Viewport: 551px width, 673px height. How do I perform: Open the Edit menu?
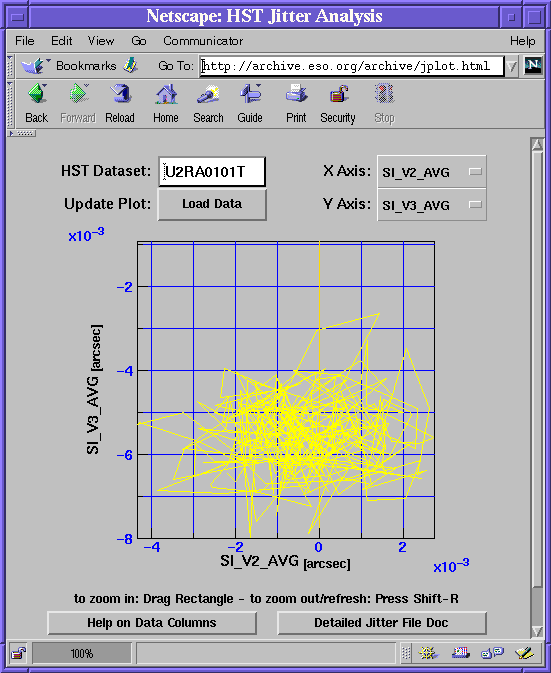(x=61, y=41)
